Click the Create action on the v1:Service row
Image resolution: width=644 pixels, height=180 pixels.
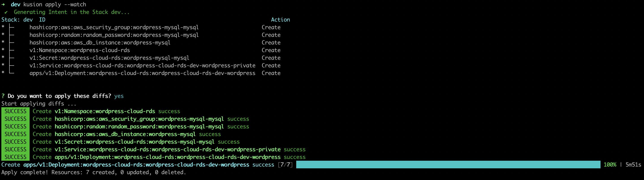click(x=271, y=66)
